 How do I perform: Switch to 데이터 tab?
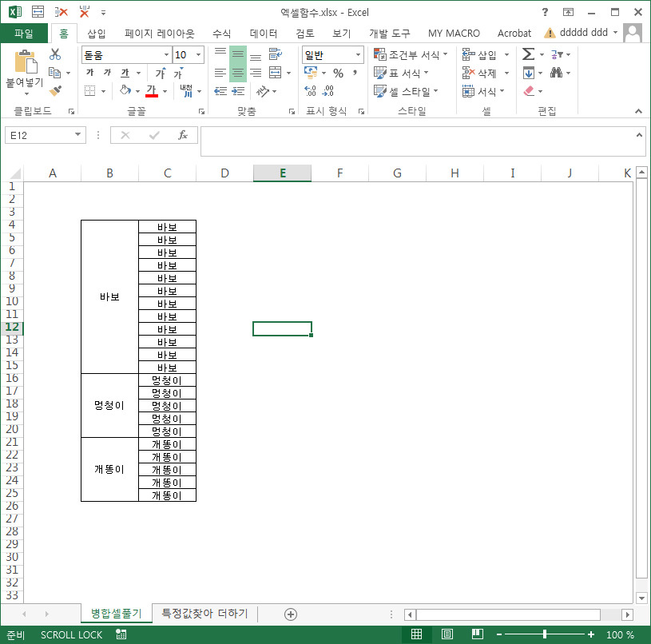coord(264,34)
